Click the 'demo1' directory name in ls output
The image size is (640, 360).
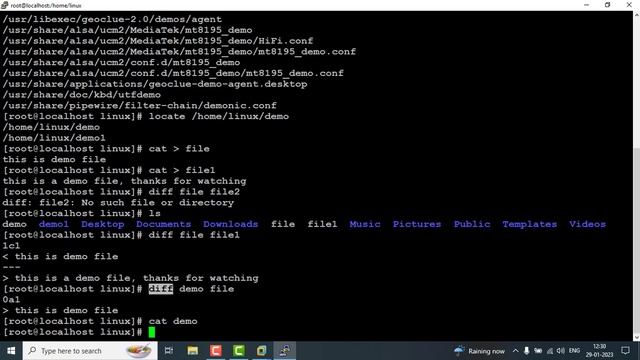tap(53, 224)
